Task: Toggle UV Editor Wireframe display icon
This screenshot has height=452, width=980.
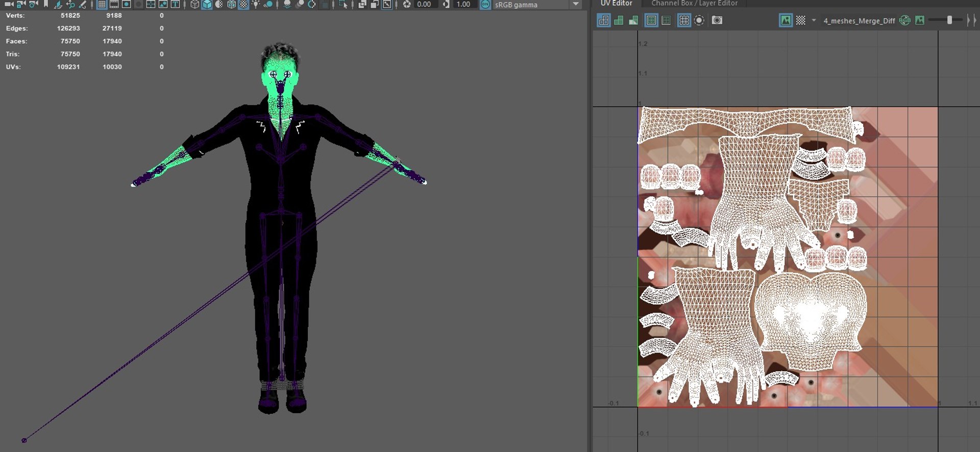Action: click(603, 20)
